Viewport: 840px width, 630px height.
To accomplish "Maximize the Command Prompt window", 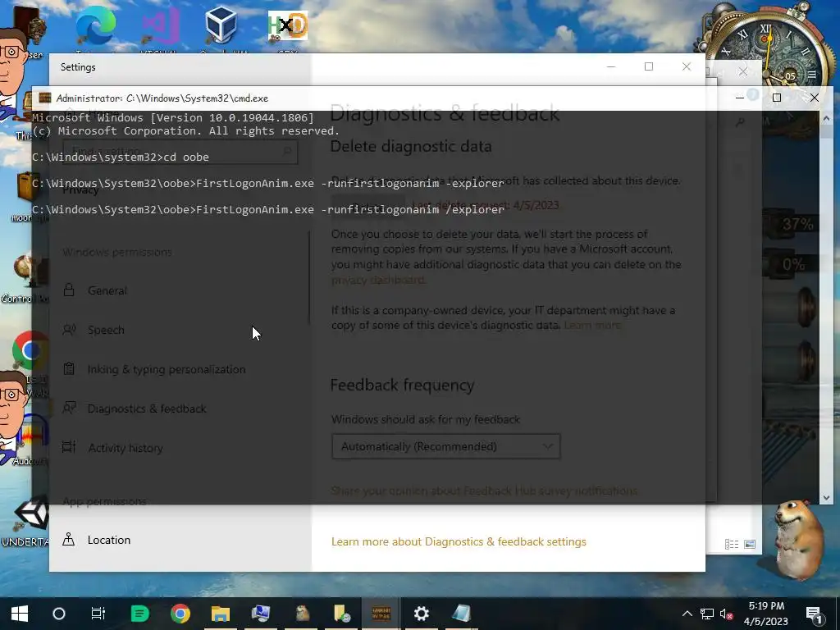I will point(777,98).
